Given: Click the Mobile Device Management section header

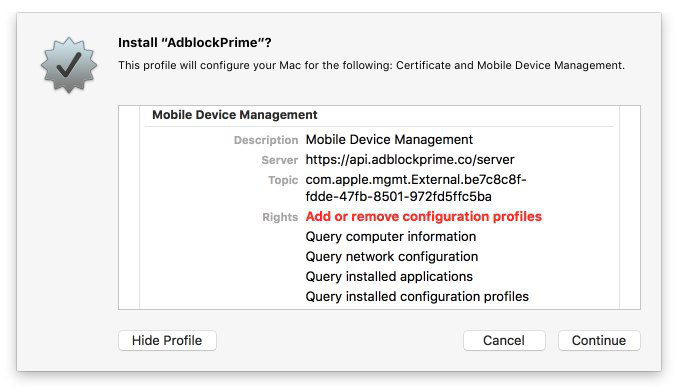Looking at the screenshot, I should pyautogui.click(x=234, y=115).
